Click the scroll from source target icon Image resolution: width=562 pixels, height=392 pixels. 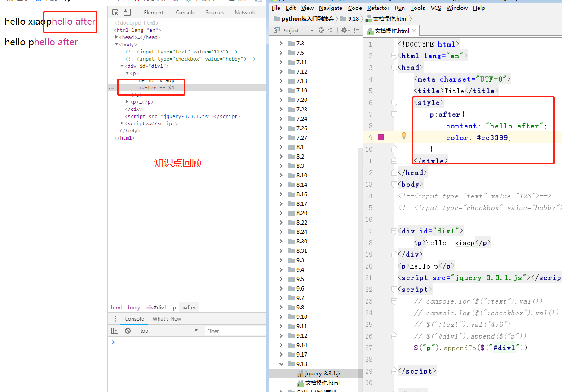(321, 31)
